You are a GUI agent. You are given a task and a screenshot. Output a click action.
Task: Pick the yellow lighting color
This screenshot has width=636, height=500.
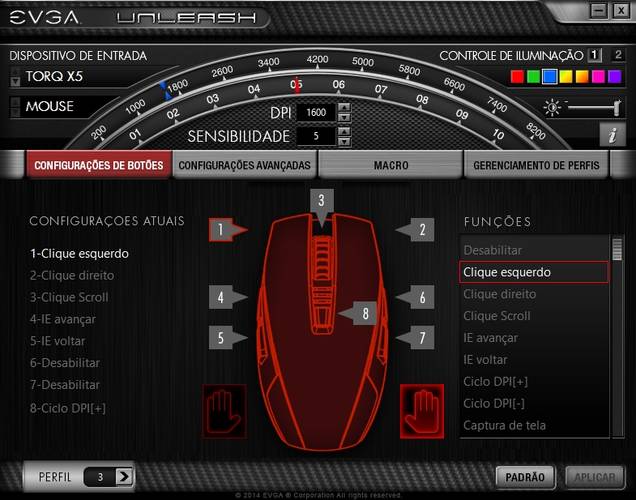click(566, 76)
